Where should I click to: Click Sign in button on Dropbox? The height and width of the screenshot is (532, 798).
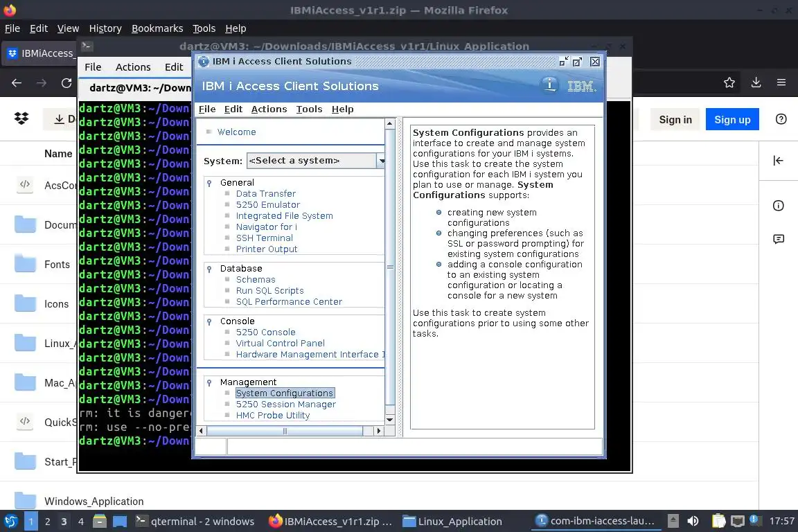point(675,120)
